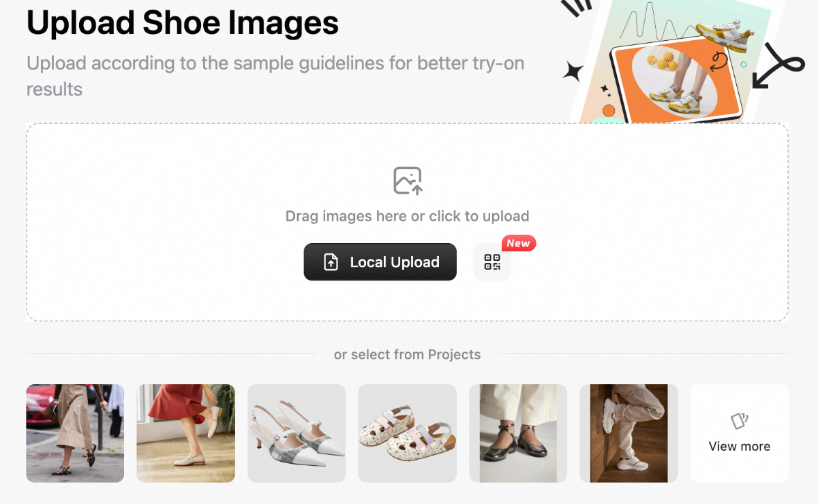Choose the red skirt with white loafers thumbnail
This screenshot has height=504, width=818.
(x=186, y=433)
